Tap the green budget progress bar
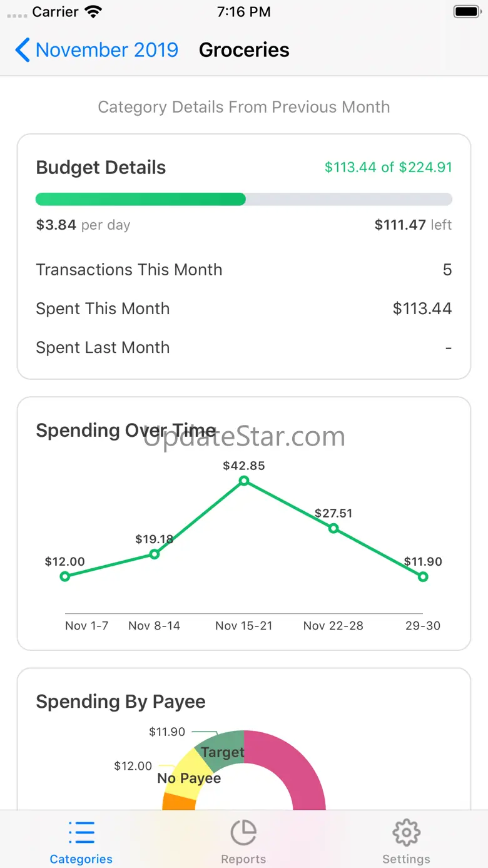The height and width of the screenshot is (868, 488). (141, 200)
